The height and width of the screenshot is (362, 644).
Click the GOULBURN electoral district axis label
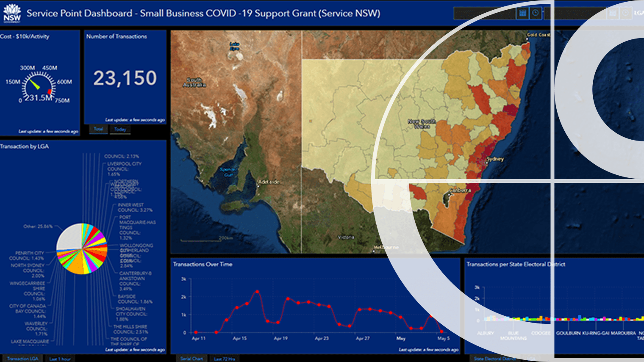coord(568,333)
